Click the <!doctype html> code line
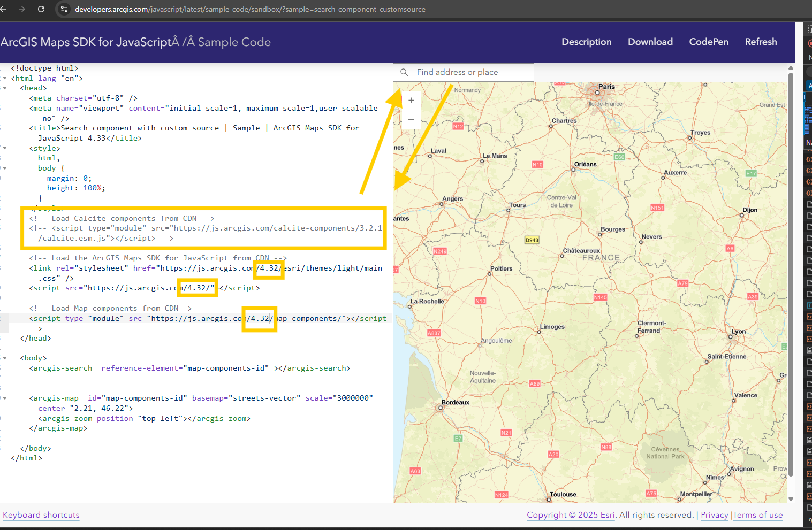This screenshot has width=812, height=530. tap(44, 68)
